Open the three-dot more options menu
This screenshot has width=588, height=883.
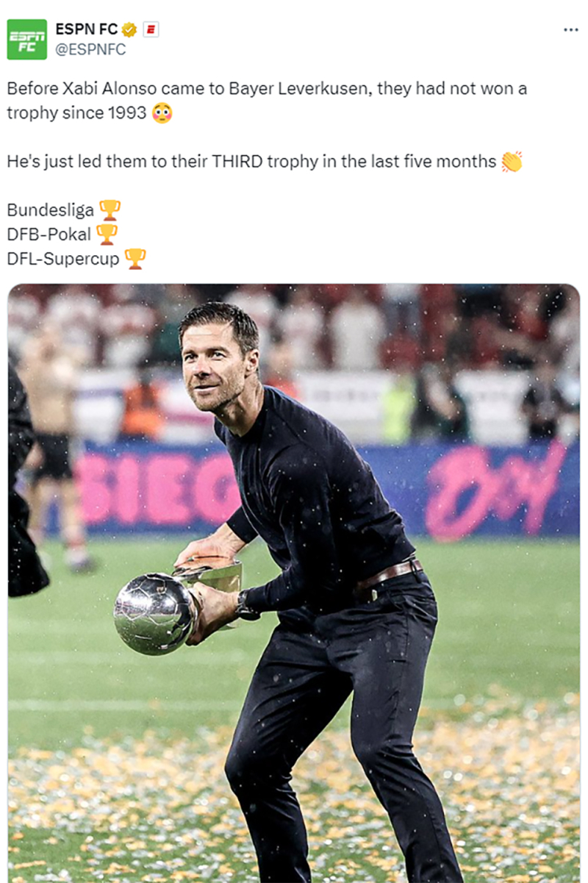point(570,29)
